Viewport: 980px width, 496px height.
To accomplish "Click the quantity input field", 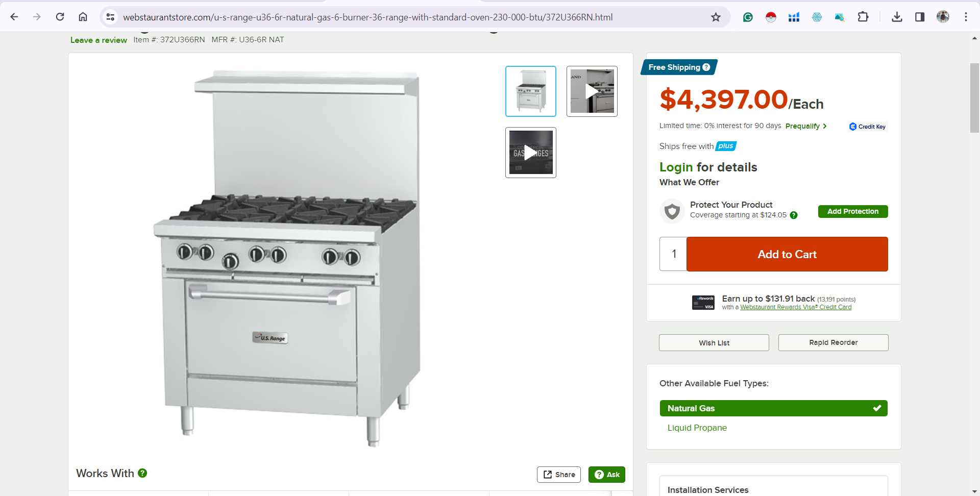I will tap(673, 254).
